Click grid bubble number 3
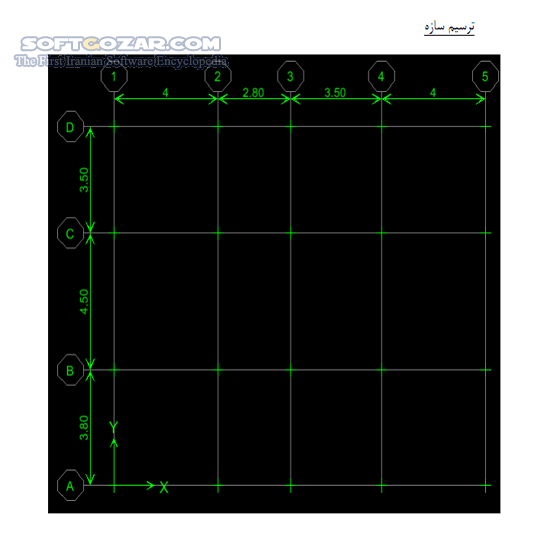 tap(290, 76)
